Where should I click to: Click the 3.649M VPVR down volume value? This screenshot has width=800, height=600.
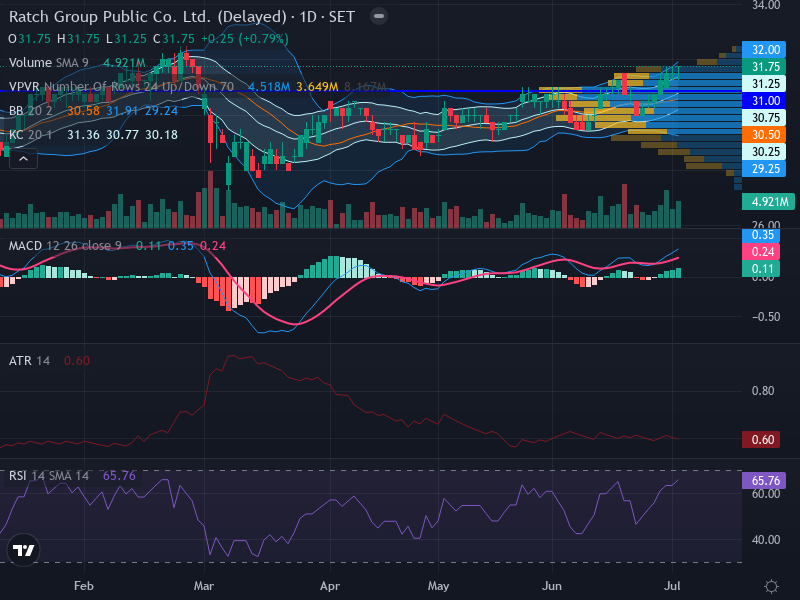coord(317,87)
